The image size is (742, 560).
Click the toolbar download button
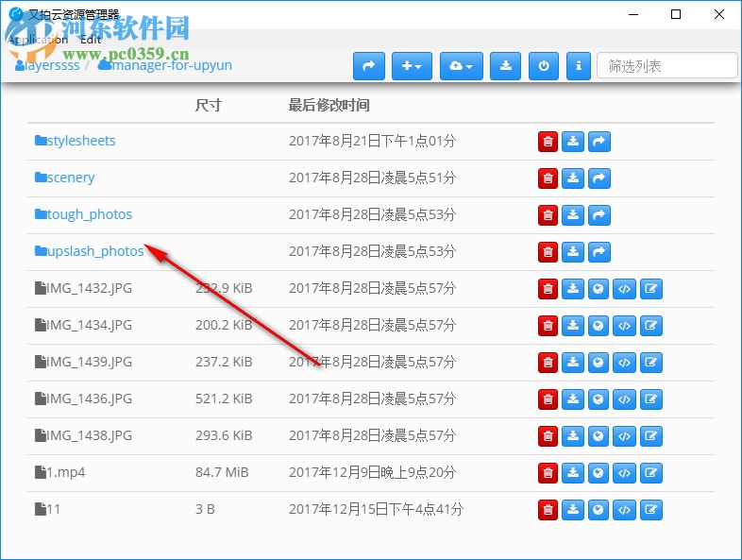click(505, 66)
